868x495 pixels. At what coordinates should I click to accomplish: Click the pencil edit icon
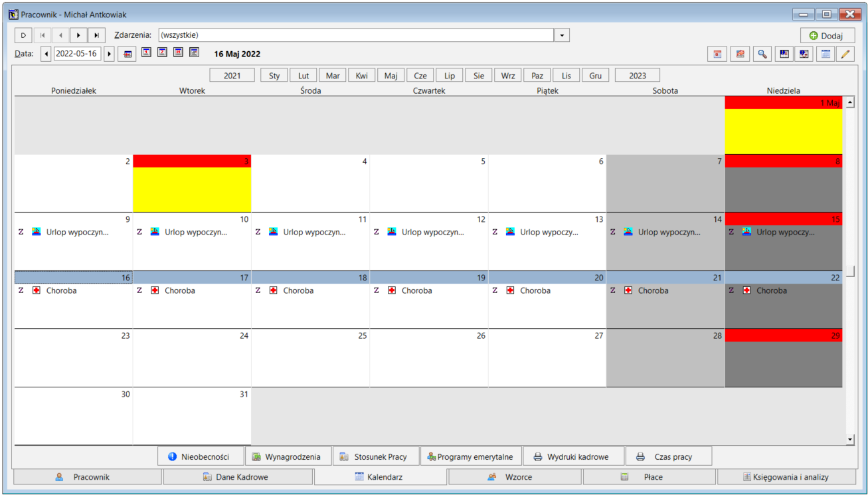click(845, 54)
